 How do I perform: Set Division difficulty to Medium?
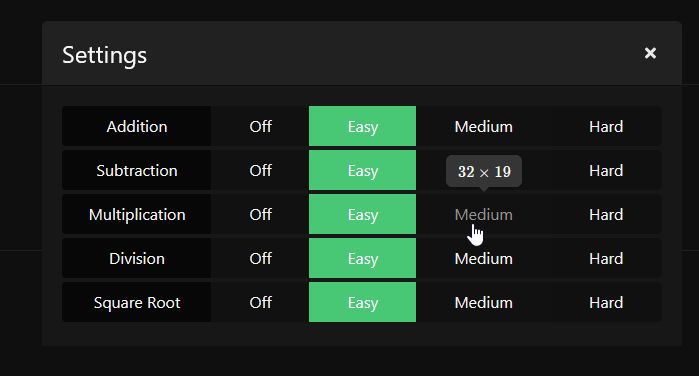click(483, 258)
